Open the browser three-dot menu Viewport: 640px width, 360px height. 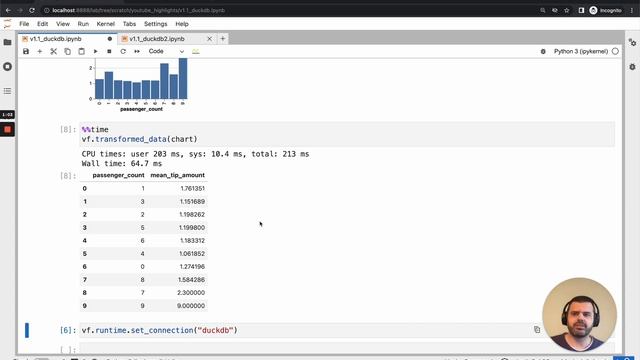[631, 10]
